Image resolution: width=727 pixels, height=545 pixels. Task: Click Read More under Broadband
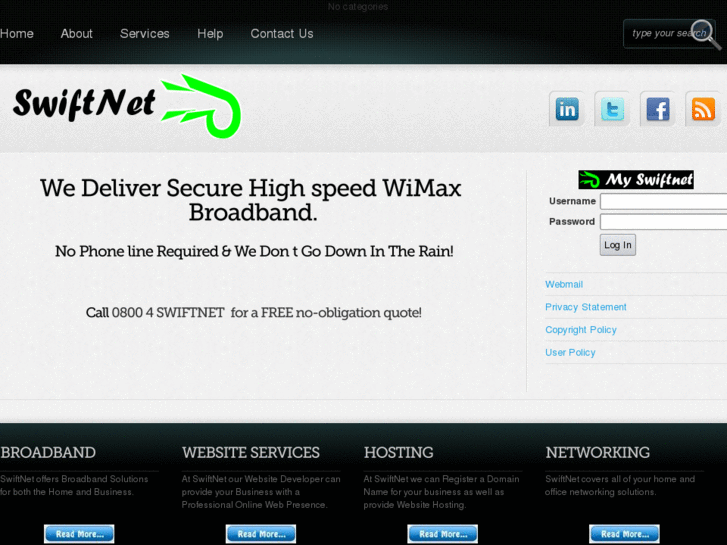coord(79,534)
